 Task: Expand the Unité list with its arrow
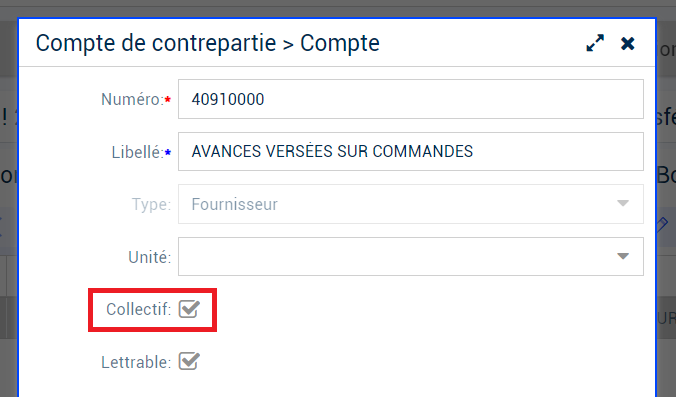[623, 256]
